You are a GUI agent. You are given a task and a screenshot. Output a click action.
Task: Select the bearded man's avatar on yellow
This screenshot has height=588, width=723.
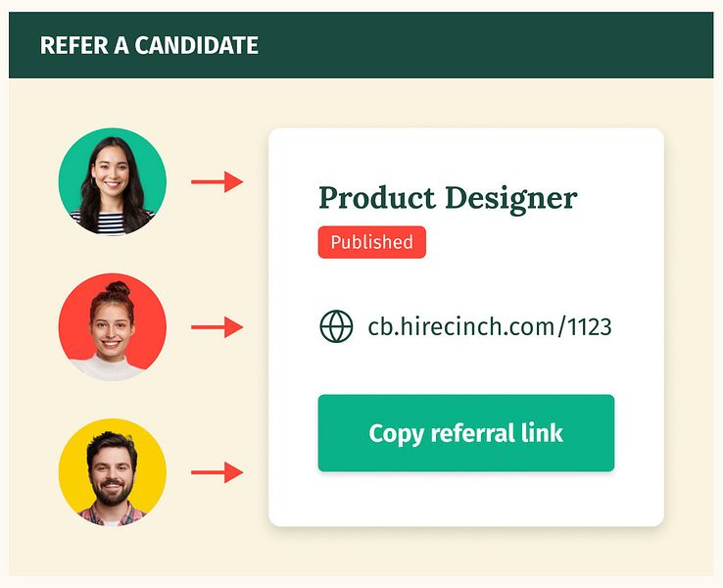[113, 472]
